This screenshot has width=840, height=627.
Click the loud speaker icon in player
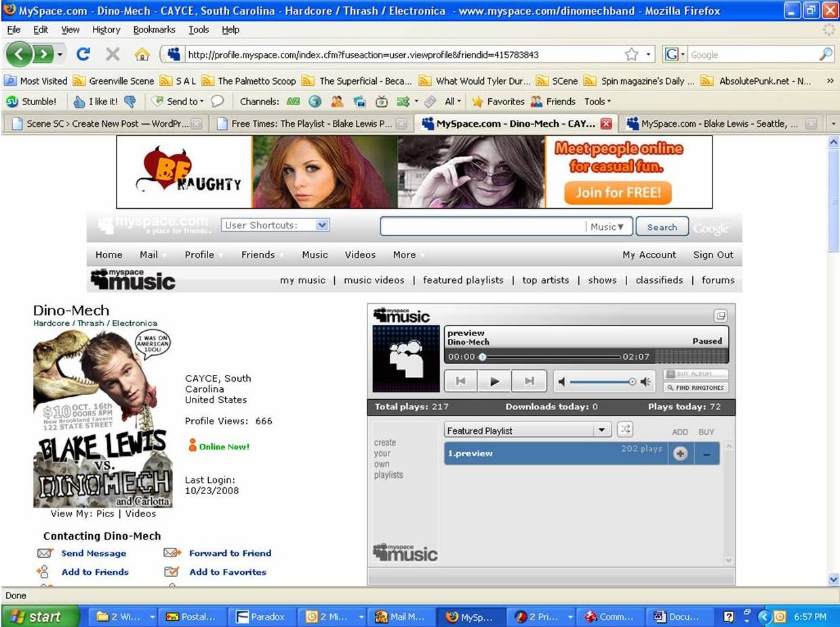[645, 382]
